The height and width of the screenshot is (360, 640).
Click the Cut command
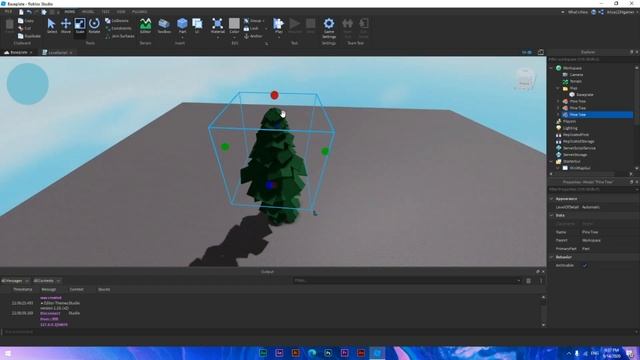25,29
